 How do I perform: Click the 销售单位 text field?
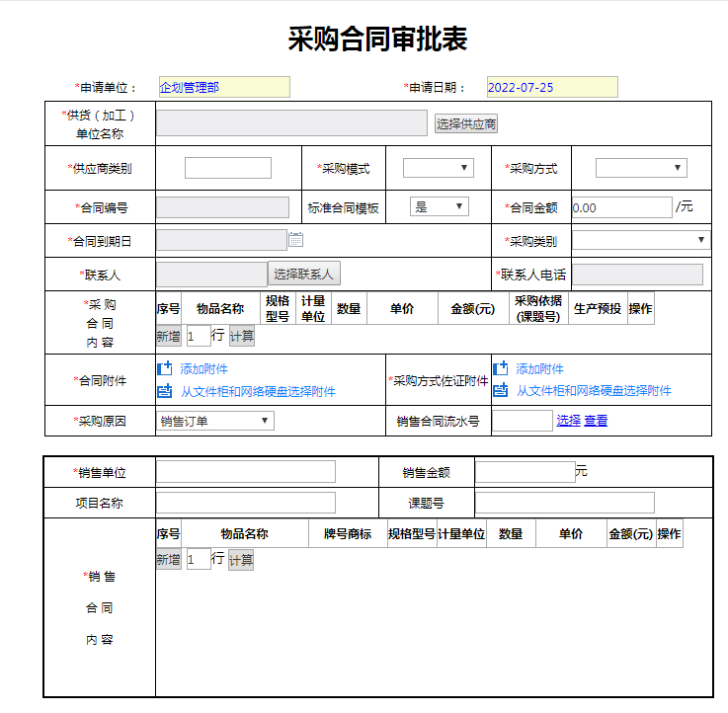246,472
